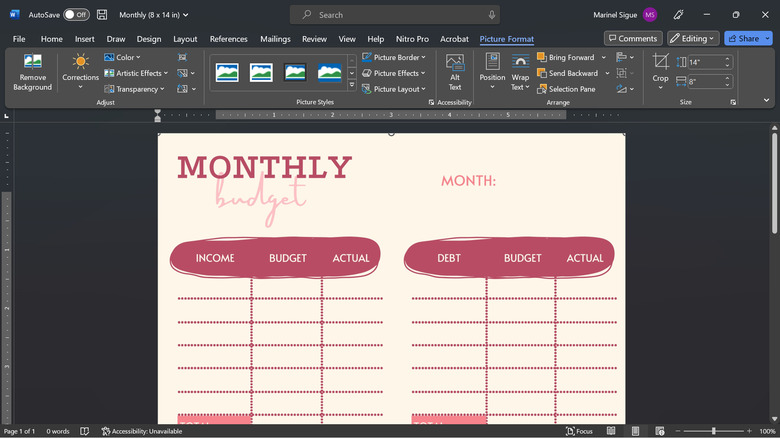Toggle the AutoSave switch
This screenshot has height=438, width=780.
(76, 15)
